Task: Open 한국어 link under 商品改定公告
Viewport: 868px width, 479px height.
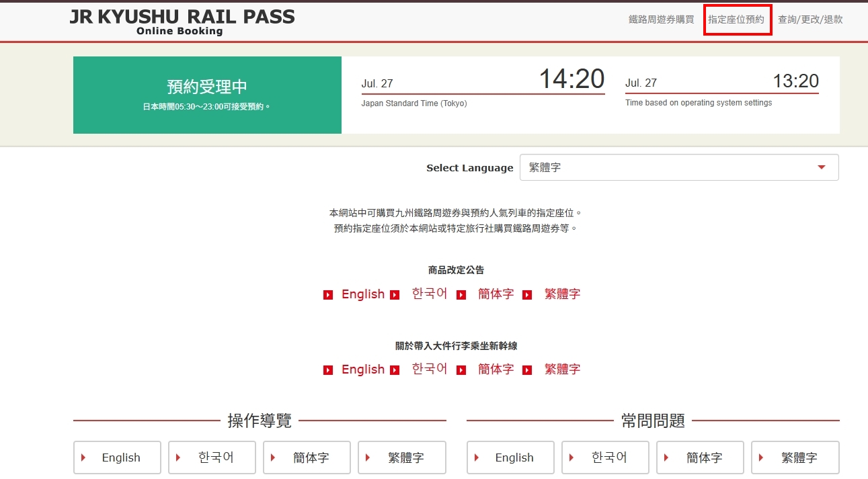Action: 429,294
